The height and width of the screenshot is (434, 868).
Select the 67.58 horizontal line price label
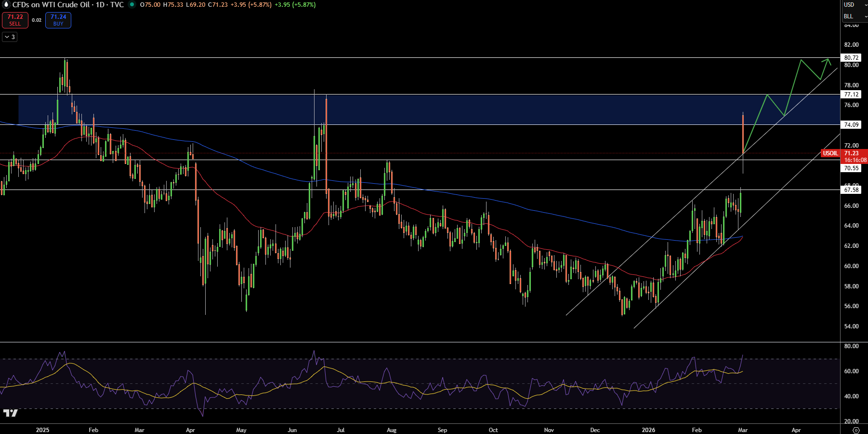coord(851,190)
